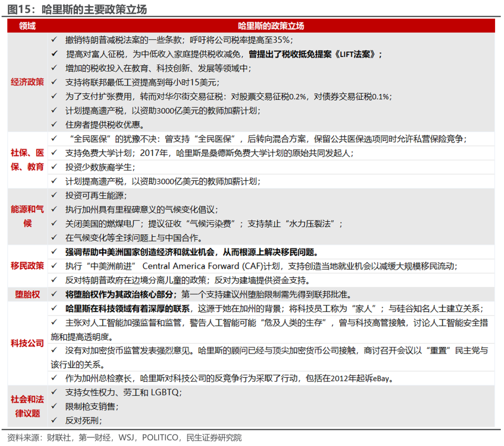Click the row 增加的税收投入在教育、科技创新
This screenshot has width=504, height=446.
coord(271,68)
